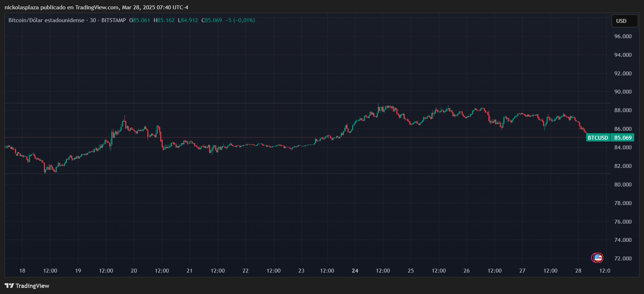Click the low value L84.912

(188, 20)
